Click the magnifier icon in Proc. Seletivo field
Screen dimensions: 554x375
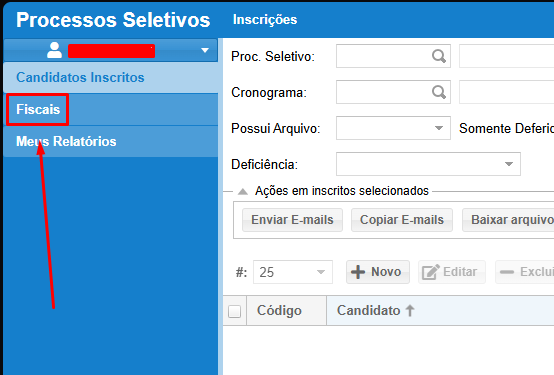[x=439, y=56]
